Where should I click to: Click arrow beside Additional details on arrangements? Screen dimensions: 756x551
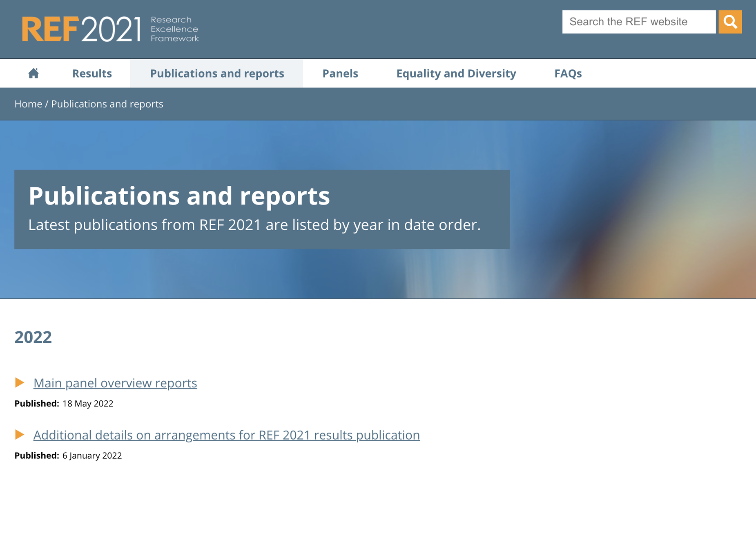[x=20, y=434]
